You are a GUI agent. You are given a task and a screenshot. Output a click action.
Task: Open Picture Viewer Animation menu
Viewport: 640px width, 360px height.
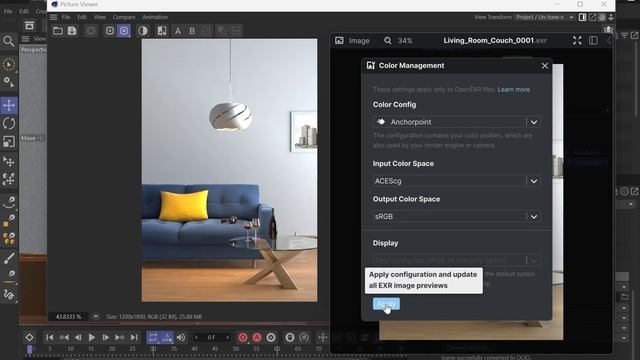[155, 17]
